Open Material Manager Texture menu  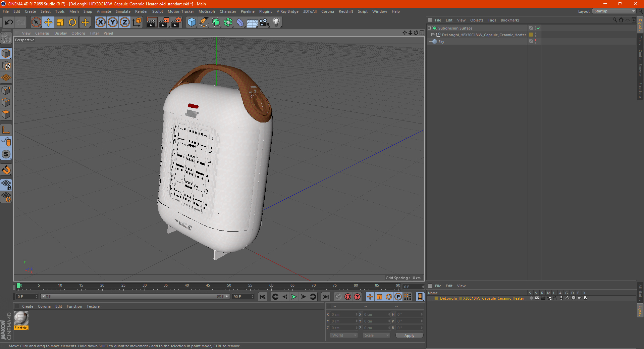click(93, 306)
